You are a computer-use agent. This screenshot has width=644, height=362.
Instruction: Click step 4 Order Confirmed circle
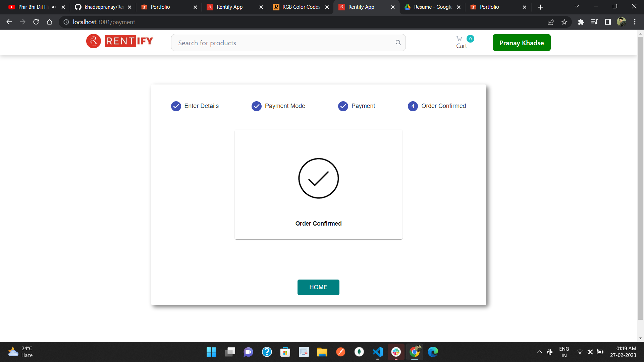pyautogui.click(x=413, y=106)
